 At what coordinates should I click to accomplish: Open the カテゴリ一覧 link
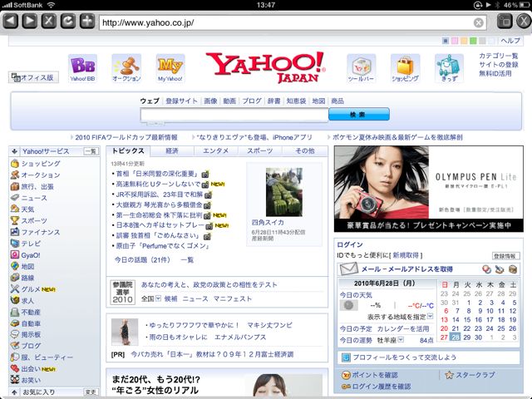499,56
